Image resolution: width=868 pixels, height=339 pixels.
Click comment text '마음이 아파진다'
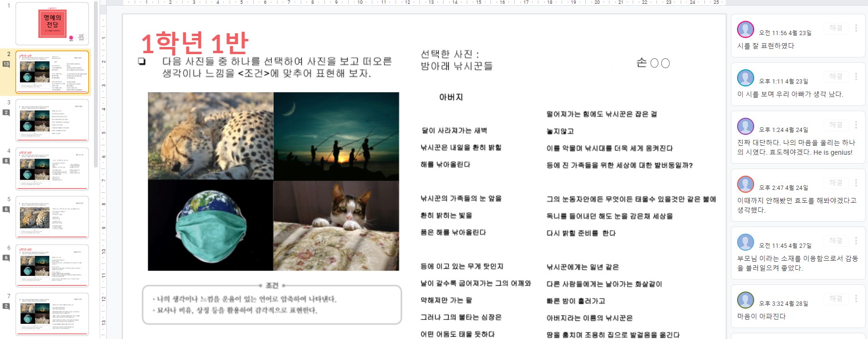(x=761, y=317)
